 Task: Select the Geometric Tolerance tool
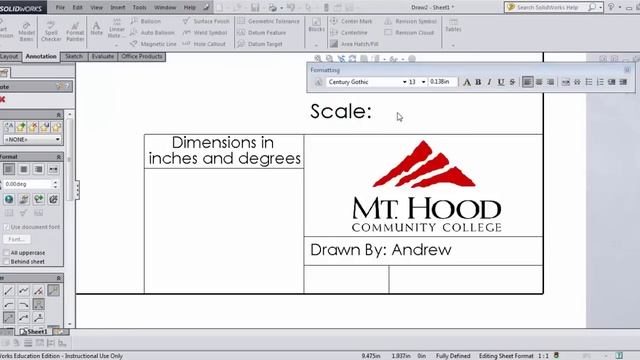click(x=269, y=21)
